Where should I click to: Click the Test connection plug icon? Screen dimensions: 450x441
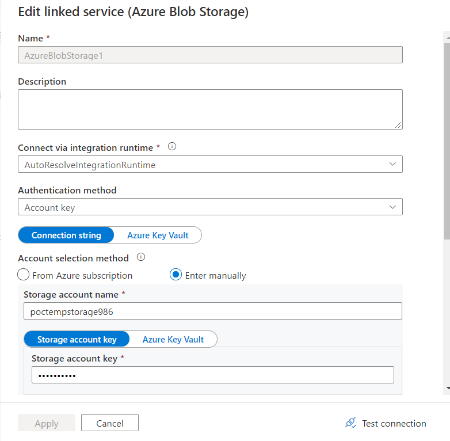click(351, 423)
